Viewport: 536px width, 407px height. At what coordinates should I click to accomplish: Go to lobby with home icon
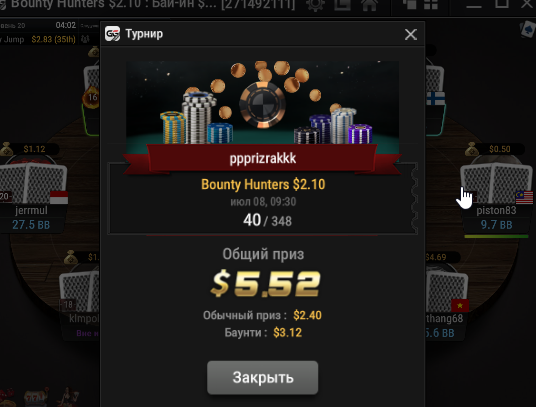(x=369, y=5)
